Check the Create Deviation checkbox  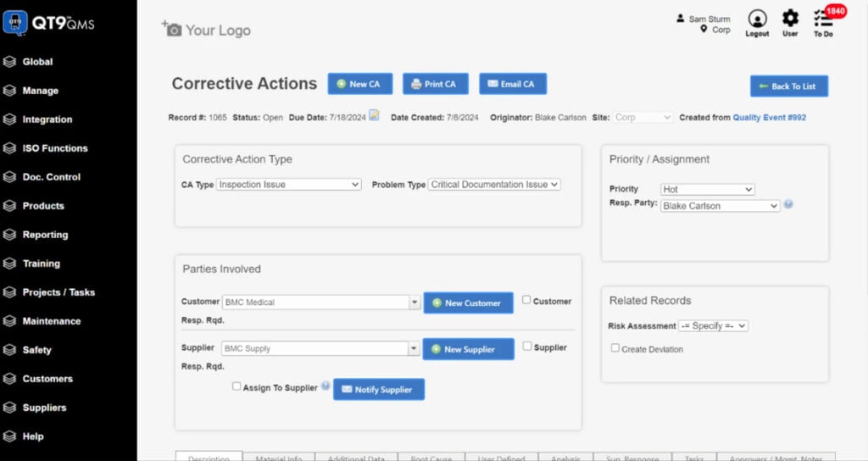(615, 347)
